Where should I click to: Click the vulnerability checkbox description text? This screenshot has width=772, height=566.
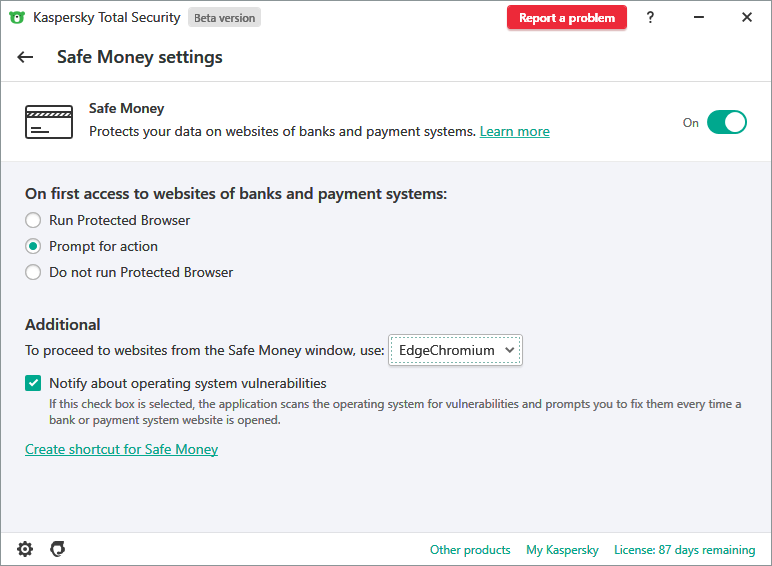[395, 412]
